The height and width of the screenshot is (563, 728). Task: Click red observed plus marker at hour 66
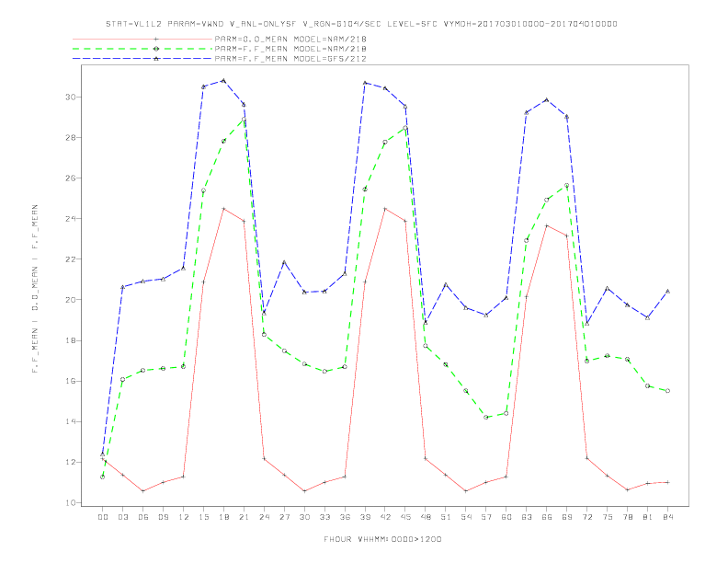(x=547, y=225)
